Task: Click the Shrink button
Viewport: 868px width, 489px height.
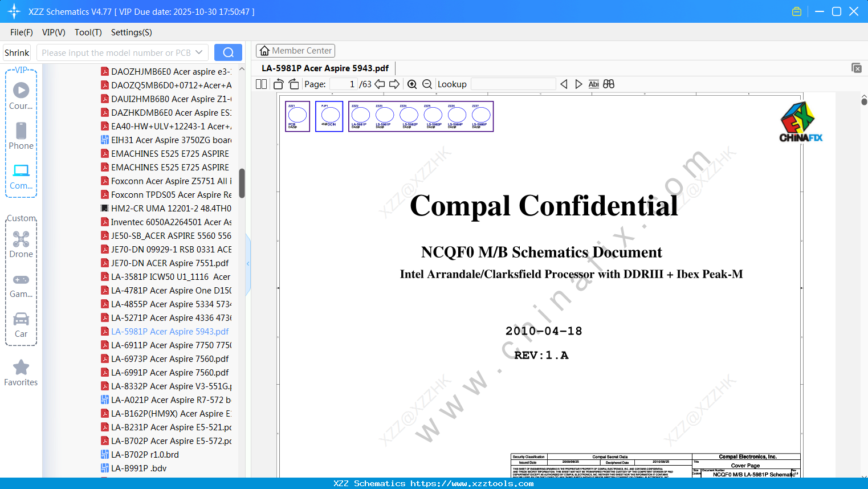Action: [17, 52]
